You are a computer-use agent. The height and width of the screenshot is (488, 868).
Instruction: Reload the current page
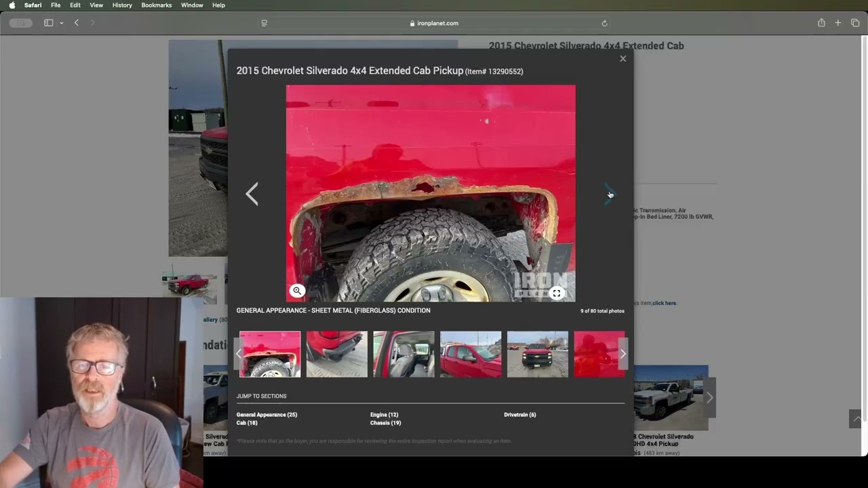tap(604, 23)
